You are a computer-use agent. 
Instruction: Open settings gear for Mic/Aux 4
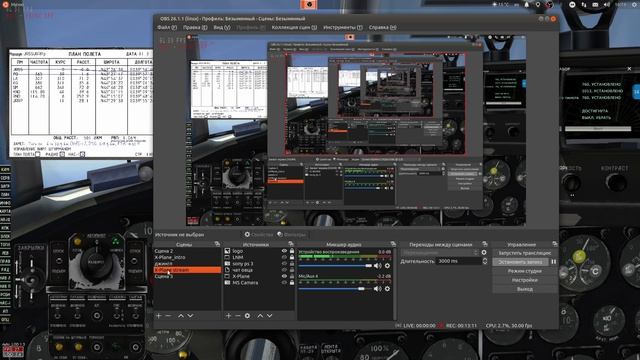pyautogui.click(x=387, y=289)
